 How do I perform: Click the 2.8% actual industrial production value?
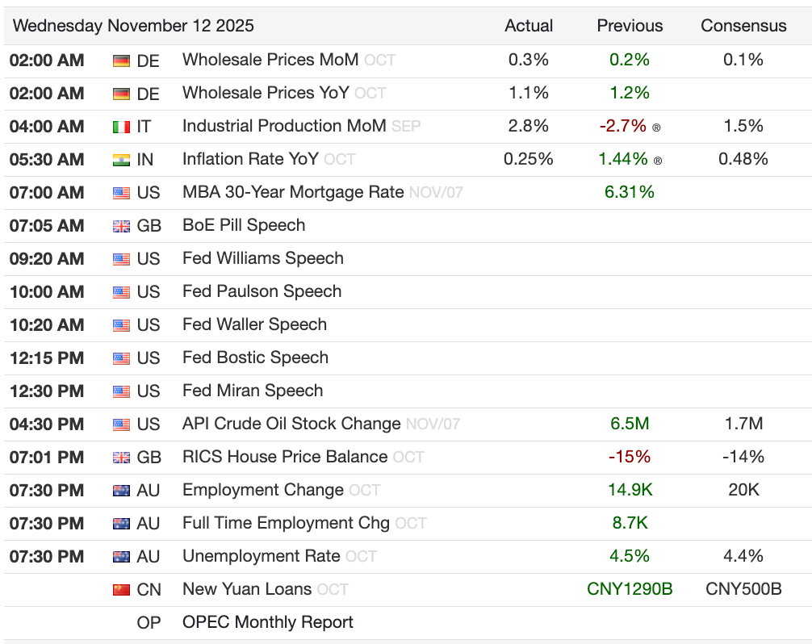coord(528,127)
